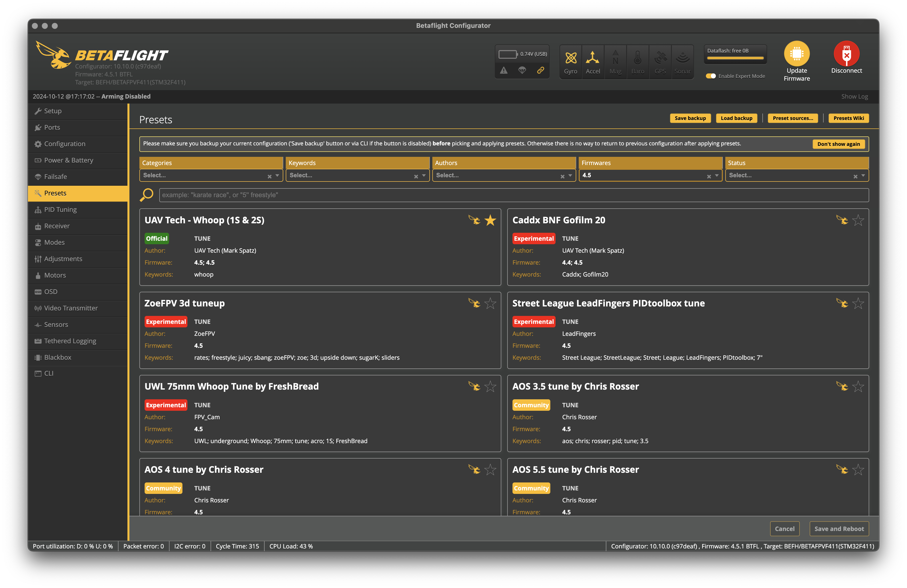
Task: Open the Authors filter dropdown
Action: pyautogui.click(x=504, y=175)
